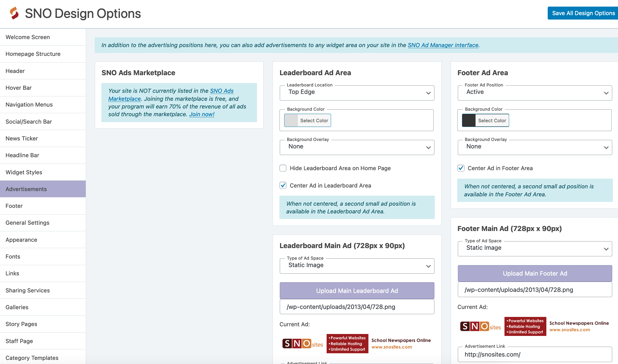Save all design options

583,13
